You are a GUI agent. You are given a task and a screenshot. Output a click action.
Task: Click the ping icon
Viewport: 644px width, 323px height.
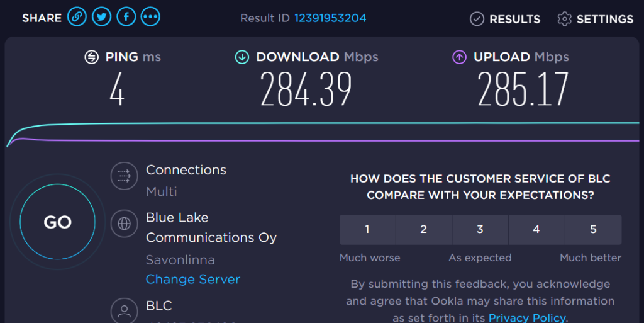[92, 57]
